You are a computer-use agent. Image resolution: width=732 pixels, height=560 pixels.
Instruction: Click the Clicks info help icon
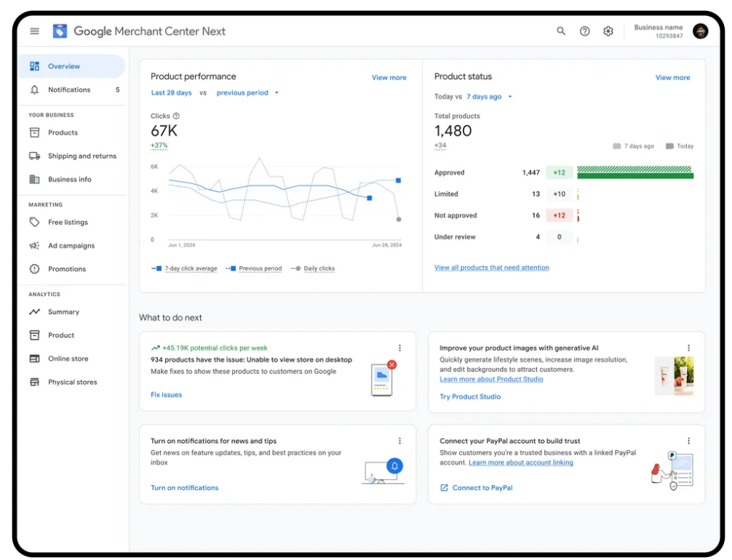coord(176,116)
